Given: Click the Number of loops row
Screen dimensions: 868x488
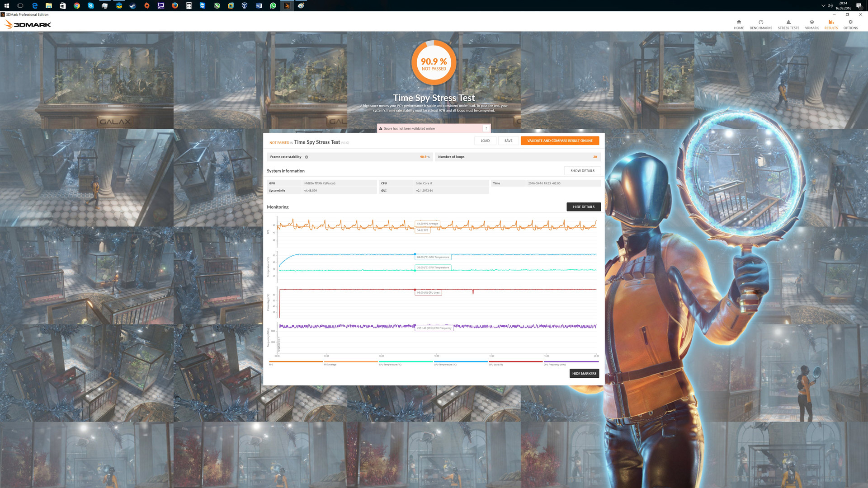Looking at the screenshot, I should click(518, 157).
